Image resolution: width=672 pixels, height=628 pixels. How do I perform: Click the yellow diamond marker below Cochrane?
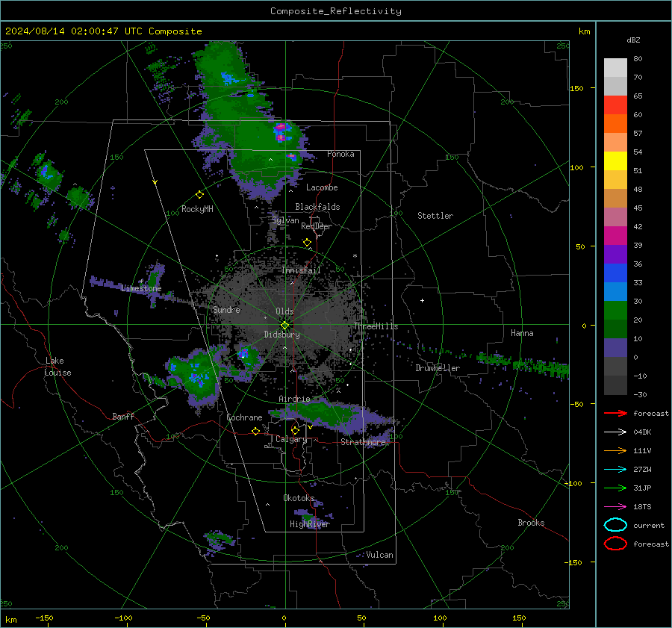255,431
